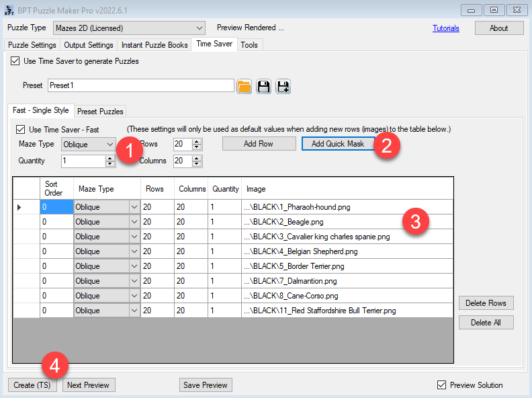Switch to the Puzzle Settings tab
Image resolution: width=532 pixels, height=398 pixels.
point(32,45)
